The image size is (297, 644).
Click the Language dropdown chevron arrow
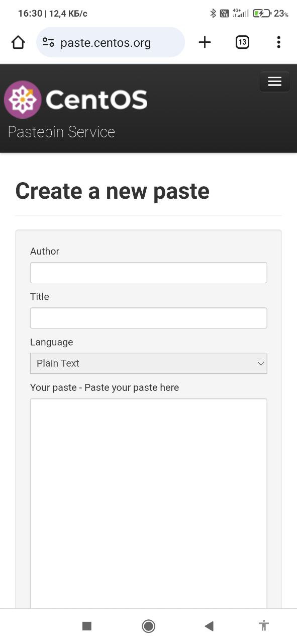pyautogui.click(x=260, y=363)
